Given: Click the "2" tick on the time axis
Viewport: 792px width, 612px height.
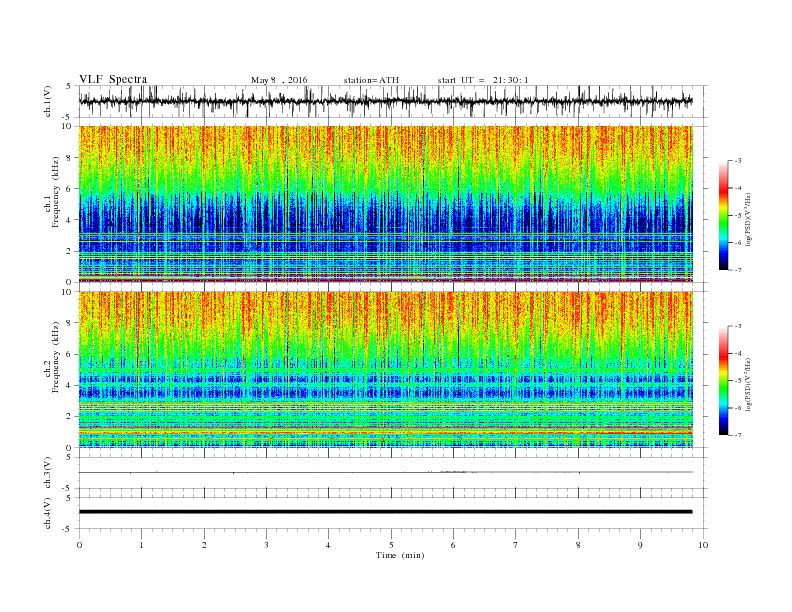Looking at the screenshot, I should [x=204, y=545].
